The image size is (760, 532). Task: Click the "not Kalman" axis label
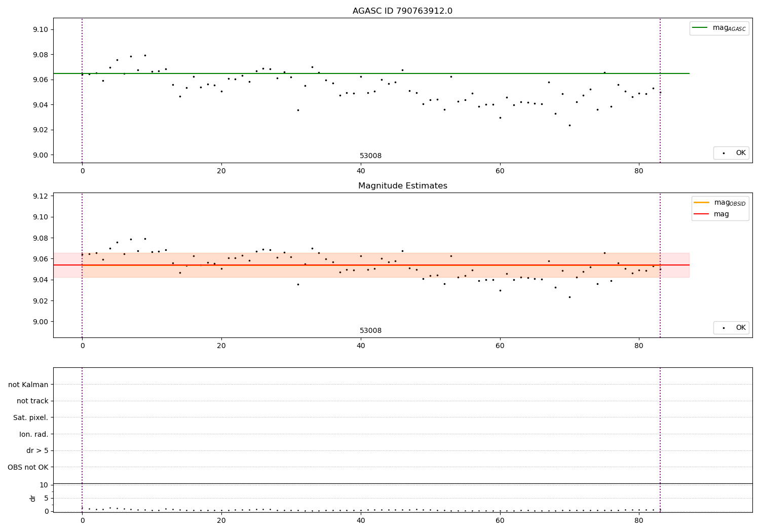(28, 385)
